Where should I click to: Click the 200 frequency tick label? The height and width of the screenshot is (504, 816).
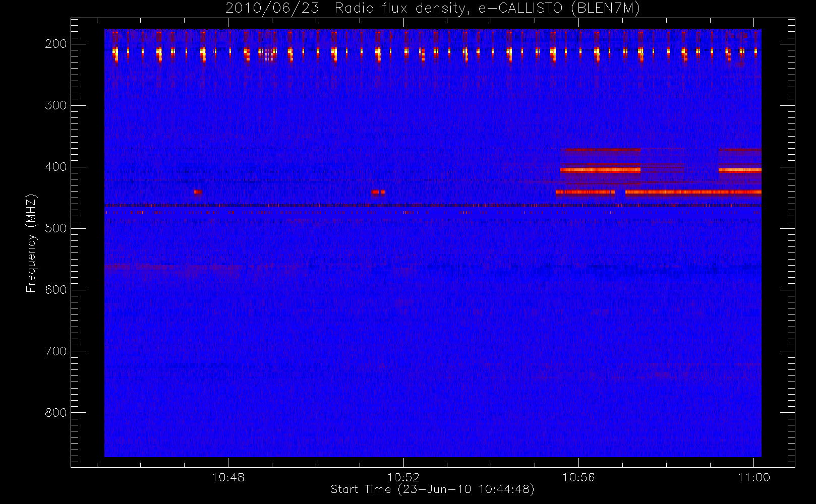point(55,44)
